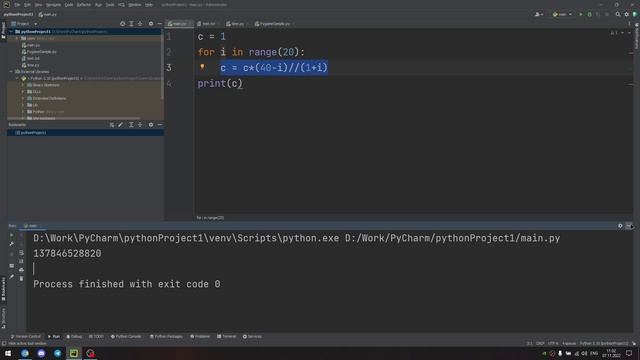Hide Run panel with button at top right
The image size is (640, 360).
pyautogui.click(x=629, y=226)
